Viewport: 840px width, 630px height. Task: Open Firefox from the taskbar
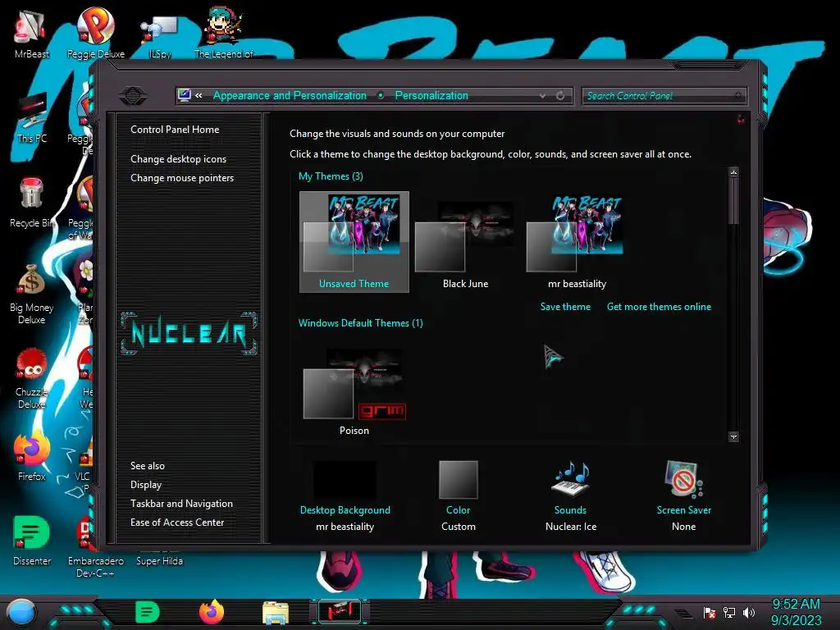point(212,612)
